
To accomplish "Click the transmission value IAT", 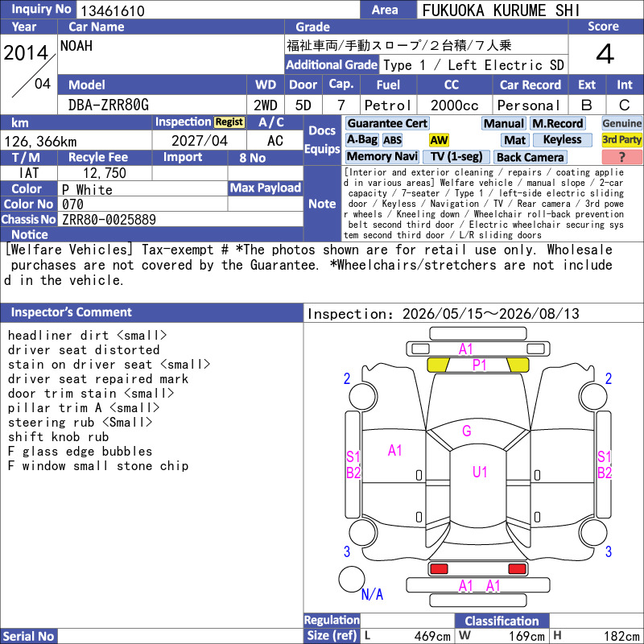I will coord(29,173).
